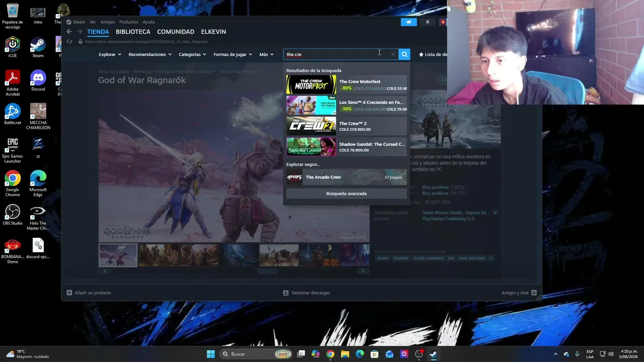Open Task View in the taskbar

[301, 354]
